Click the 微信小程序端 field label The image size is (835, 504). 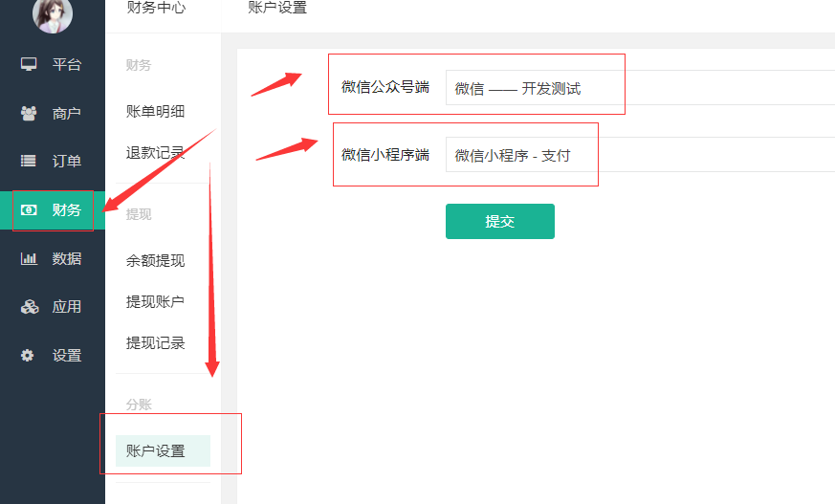click(x=385, y=154)
